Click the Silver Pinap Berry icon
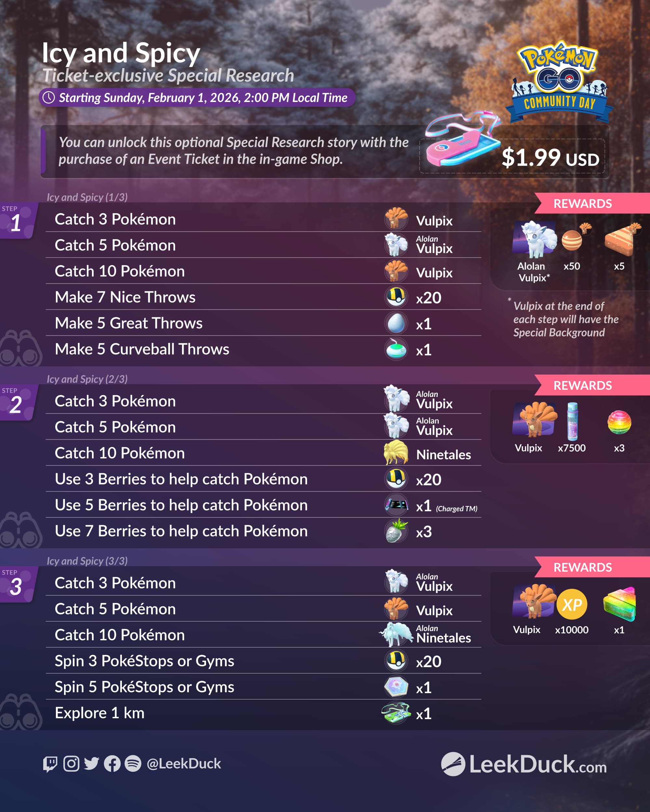650x812 pixels. [396, 531]
